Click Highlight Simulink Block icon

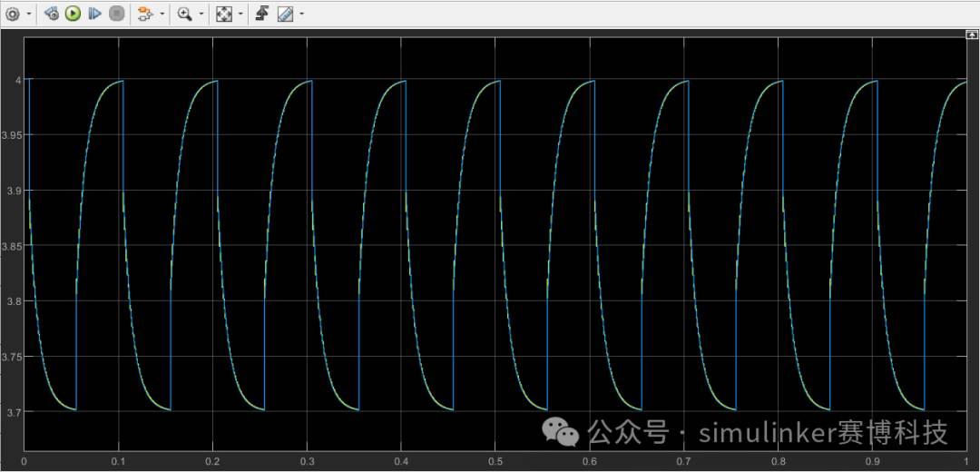click(145, 13)
